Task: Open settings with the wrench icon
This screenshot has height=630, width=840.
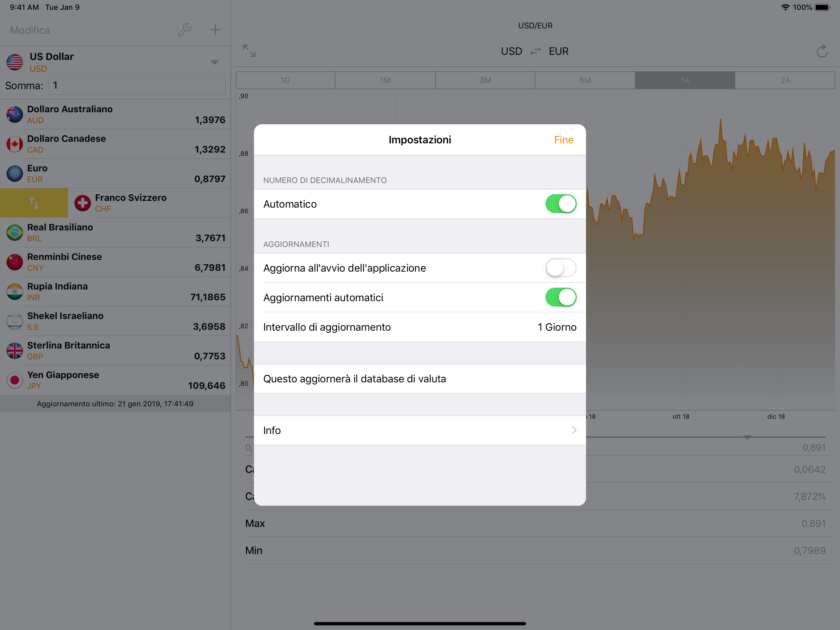Action: [184, 30]
